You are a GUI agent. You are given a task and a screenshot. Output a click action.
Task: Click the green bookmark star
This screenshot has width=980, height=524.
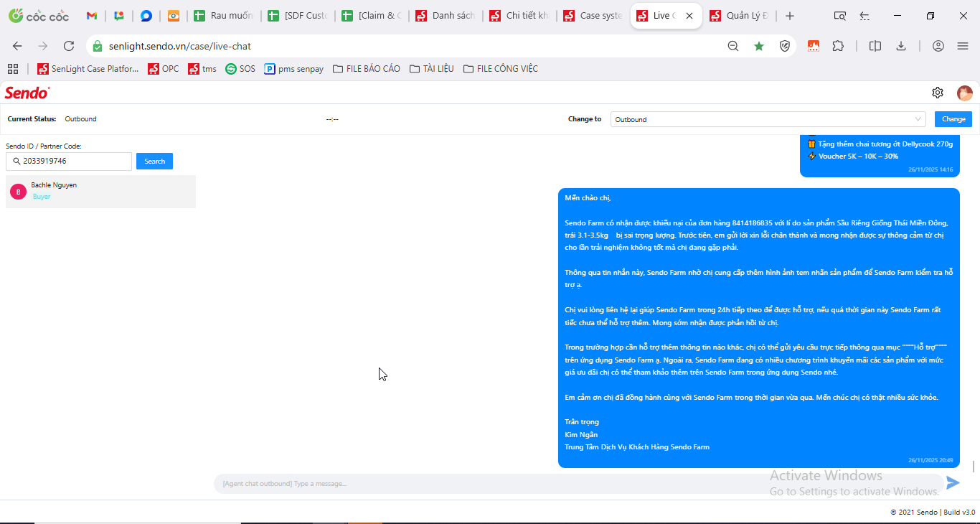pyautogui.click(x=759, y=46)
